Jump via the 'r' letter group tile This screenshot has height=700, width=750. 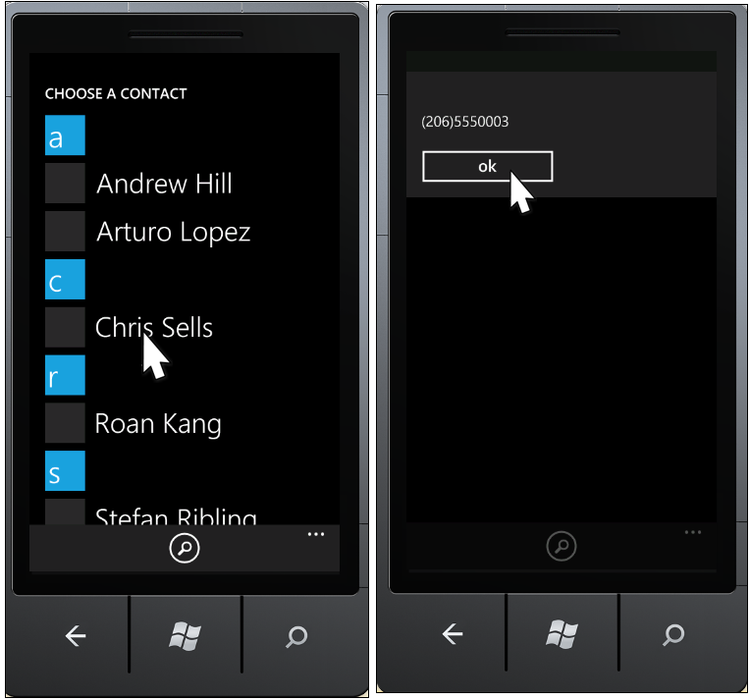pyautogui.click(x=65, y=375)
